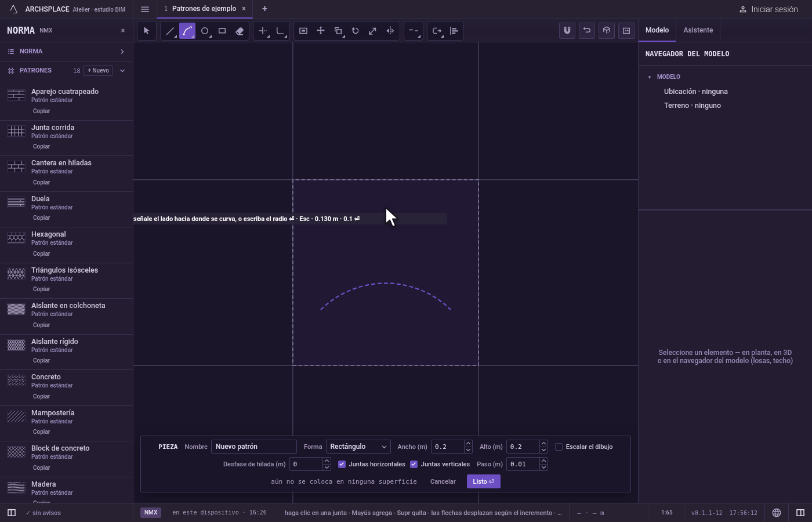Click the undo arrow icon
The width and height of the screenshot is (812, 522).
click(587, 31)
